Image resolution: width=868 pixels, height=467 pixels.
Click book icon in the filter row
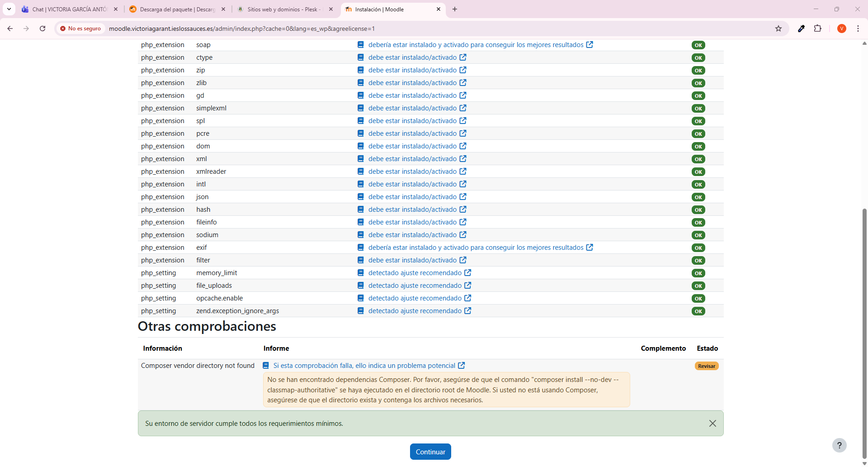tap(361, 260)
